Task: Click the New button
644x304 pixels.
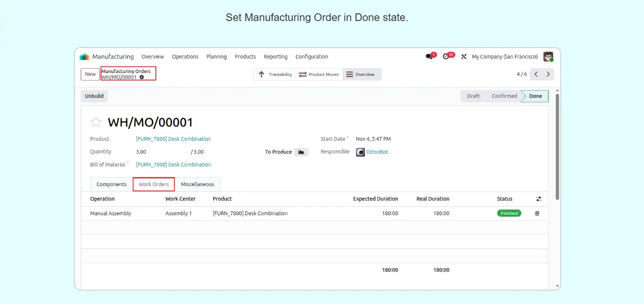Action: tap(90, 74)
